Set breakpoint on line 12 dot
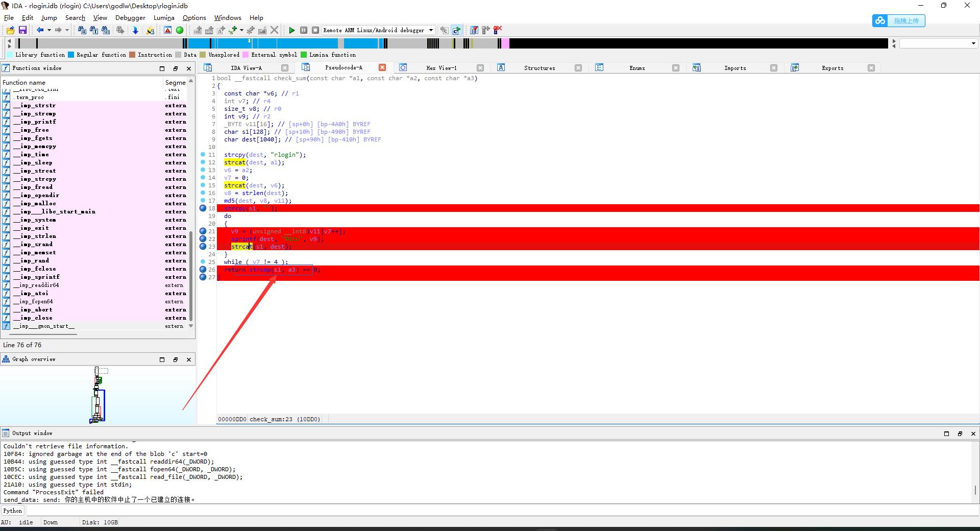 click(x=203, y=162)
